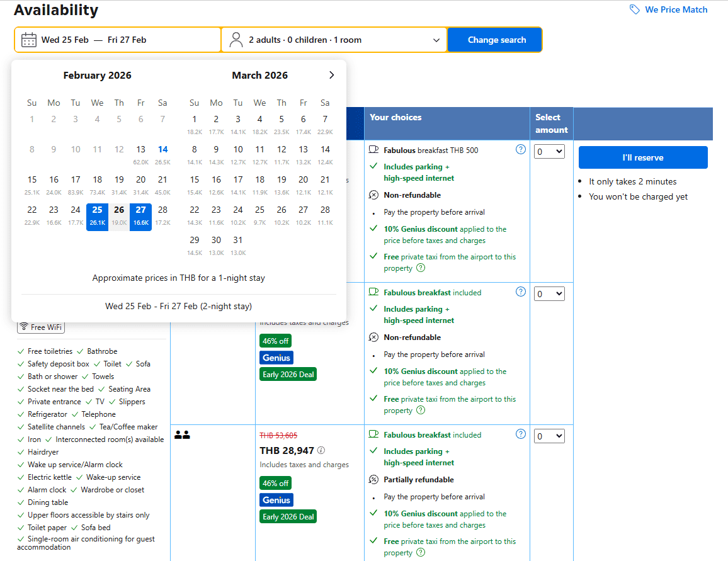Click the Change search button
Image resolution: width=728 pixels, height=561 pixels.
[495, 39]
